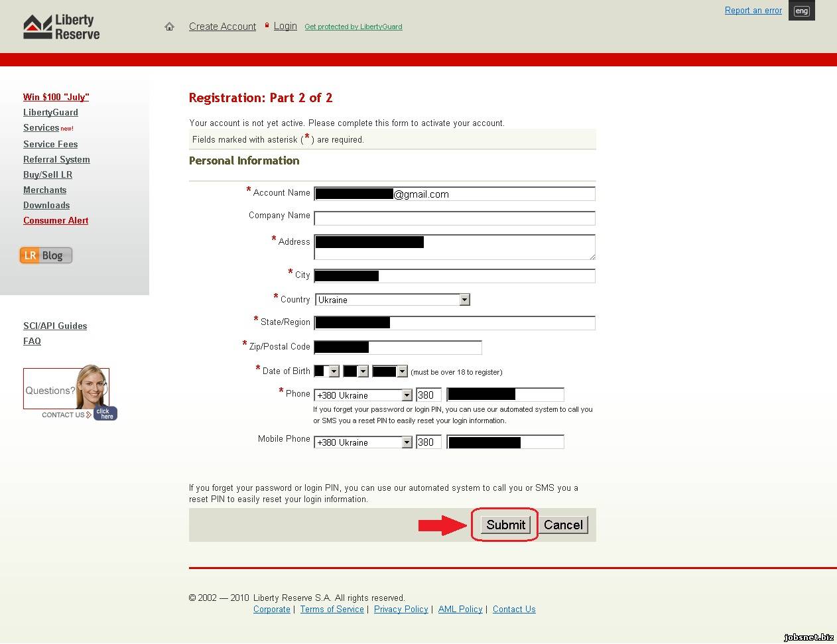Focus the Account Name field

[x=454, y=194]
